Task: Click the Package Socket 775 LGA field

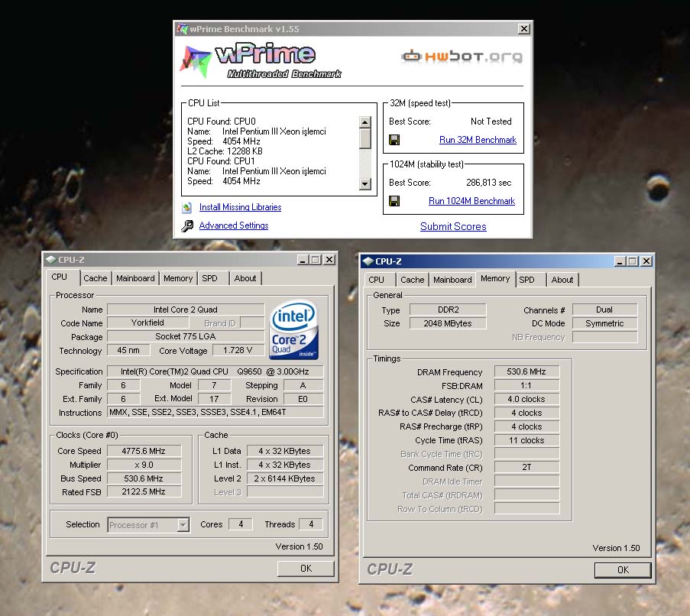Action: (x=186, y=336)
